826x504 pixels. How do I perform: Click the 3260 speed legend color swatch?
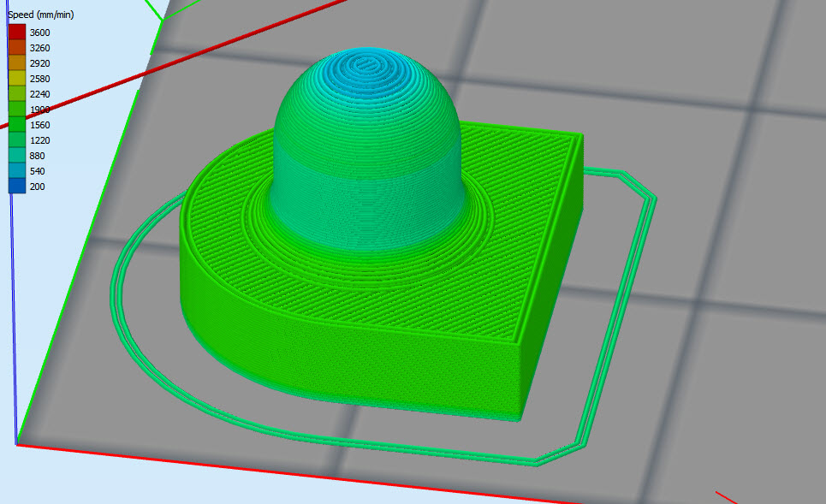(17, 47)
